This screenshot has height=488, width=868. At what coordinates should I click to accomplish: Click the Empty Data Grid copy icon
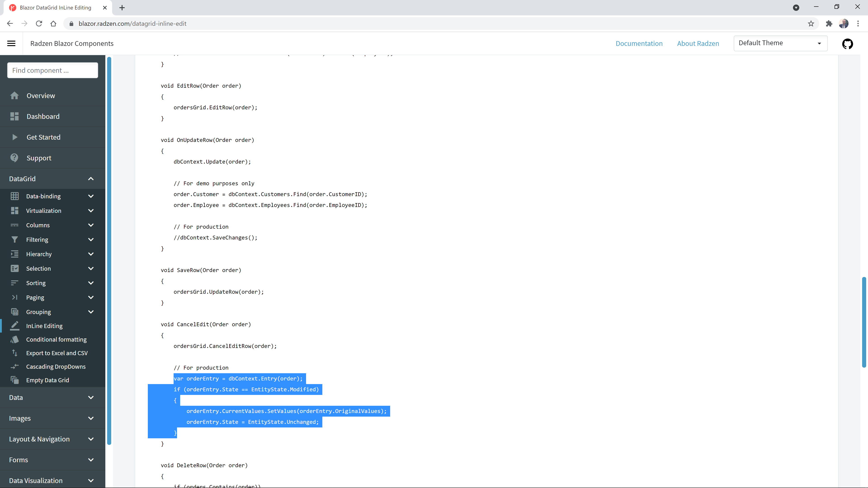click(x=15, y=380)
